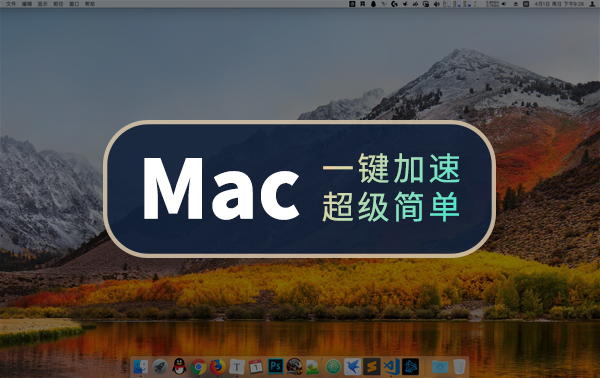Launch Firefox from the Dock

tap(218, 367)
